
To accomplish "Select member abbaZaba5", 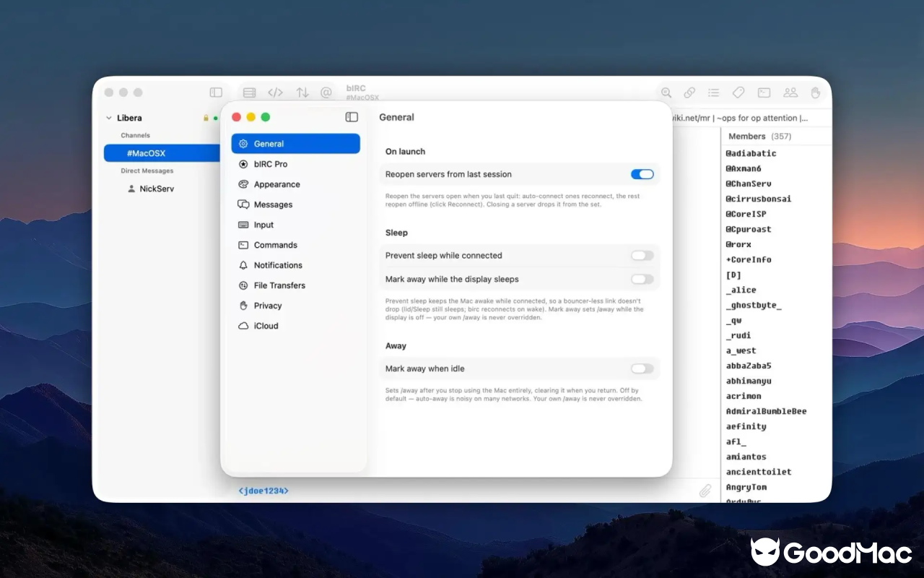I will [749, 366].
